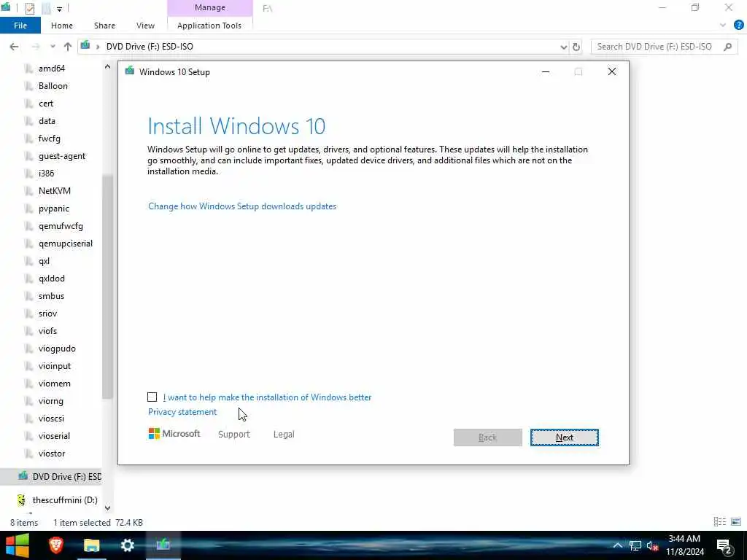Expand the address bar history dropdown
This screenshot has height=560, width=747.
(x=563, y=47)
